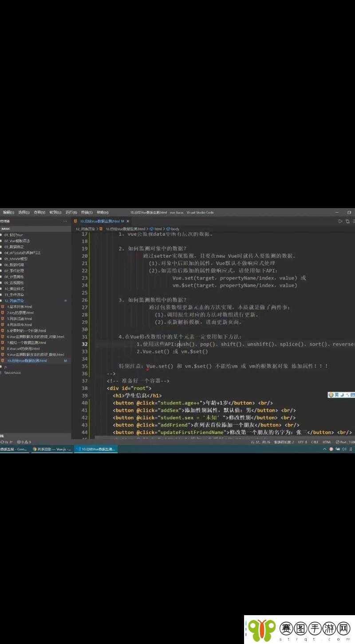Image resolution: width=355 pixels, height=644 pixels.
Task: Expand the 01_初识Vue folder
Action: pyautogui.click(x=14, y=235)
